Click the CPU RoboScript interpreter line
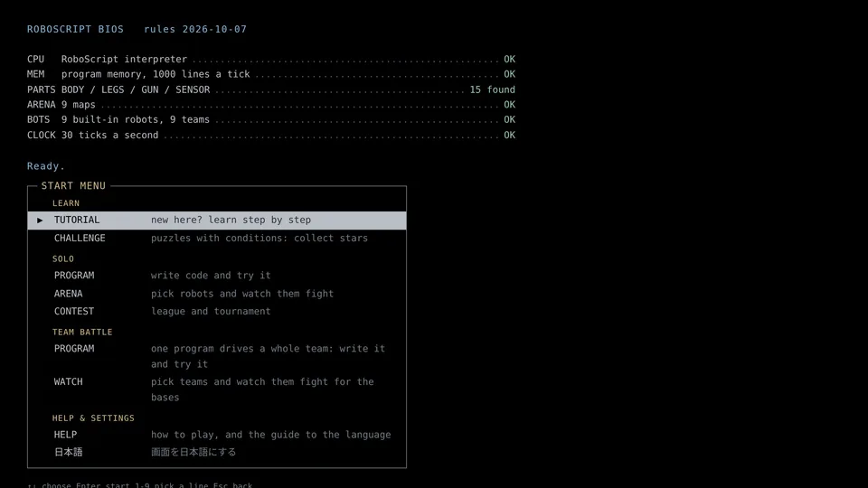868x488 pixels. coord(271,60)
